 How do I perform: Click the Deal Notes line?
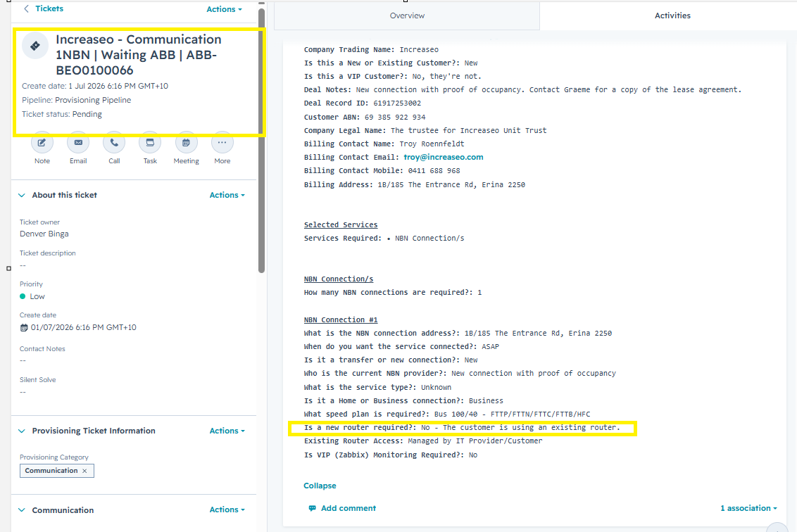522,90
